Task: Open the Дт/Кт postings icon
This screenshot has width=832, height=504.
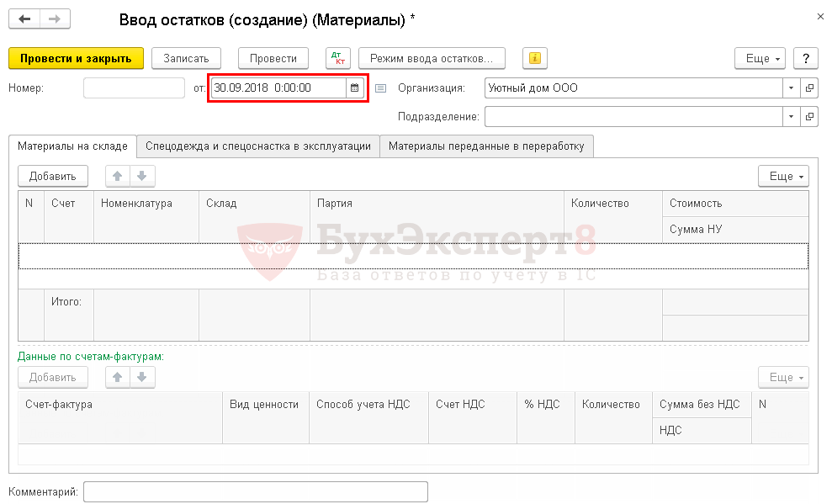Action: (x=338, y=58)
